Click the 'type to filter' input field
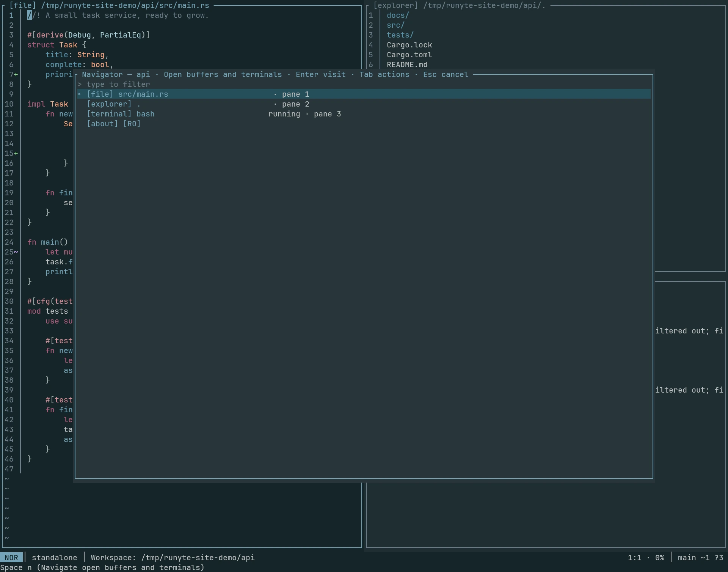 pos(364,84)
